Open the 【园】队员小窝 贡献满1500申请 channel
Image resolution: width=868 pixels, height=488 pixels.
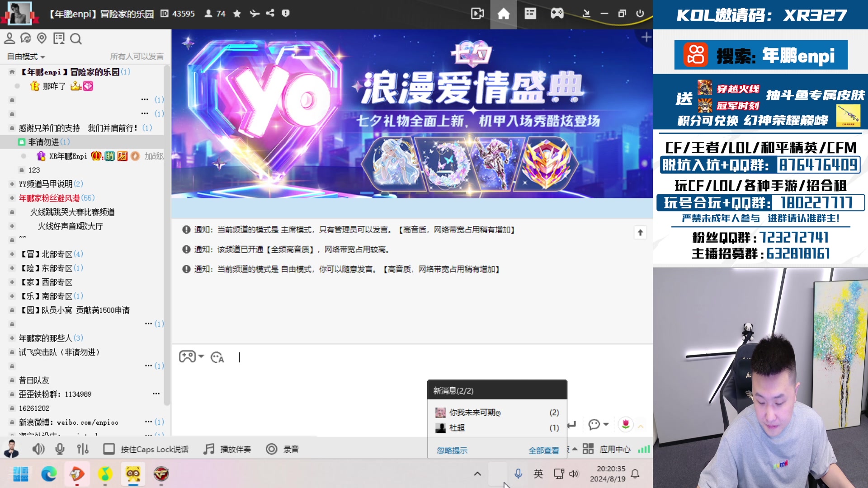pyautogui.click(x=74, y=310)
